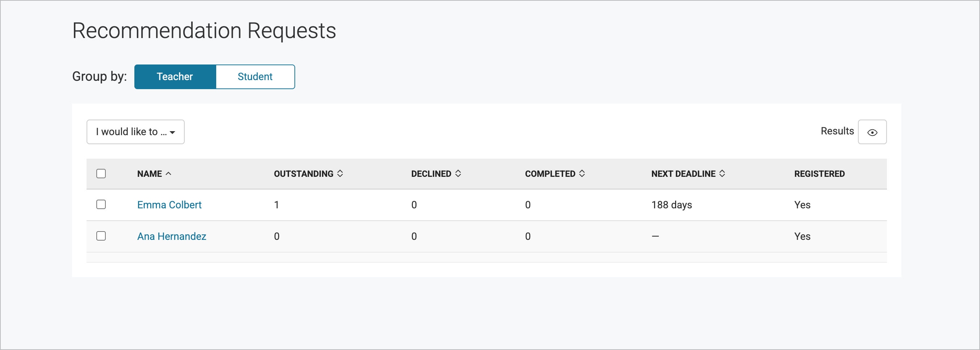This screenshot has height=350, width=980.
Task: Click the NEXT DEADLINE column header label
Action: click(x=683, y=174)
